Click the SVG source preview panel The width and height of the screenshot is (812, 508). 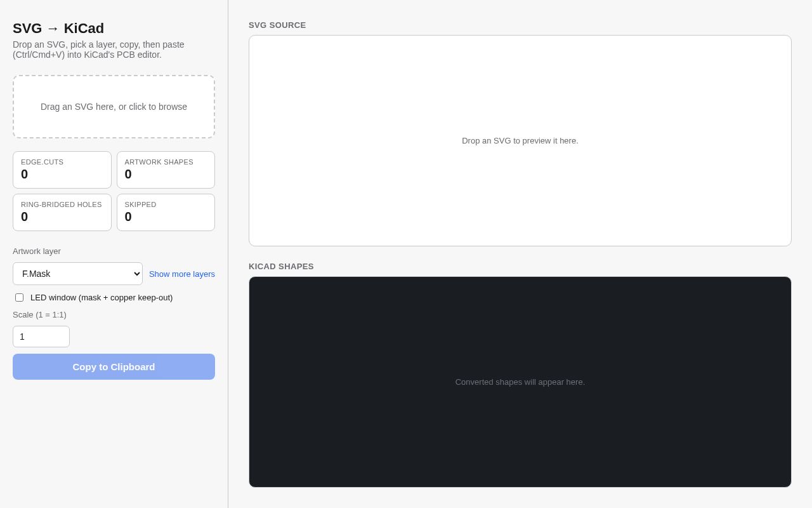(520, 140)
